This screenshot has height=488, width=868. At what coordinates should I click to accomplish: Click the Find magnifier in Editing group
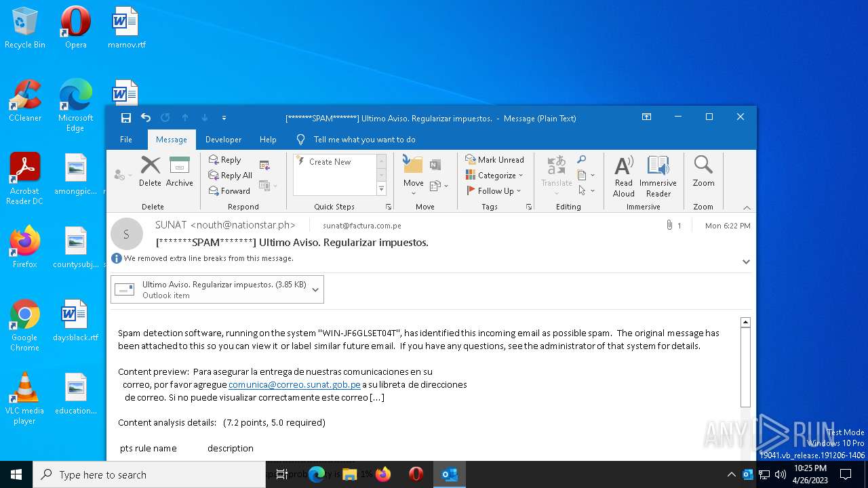581,160
